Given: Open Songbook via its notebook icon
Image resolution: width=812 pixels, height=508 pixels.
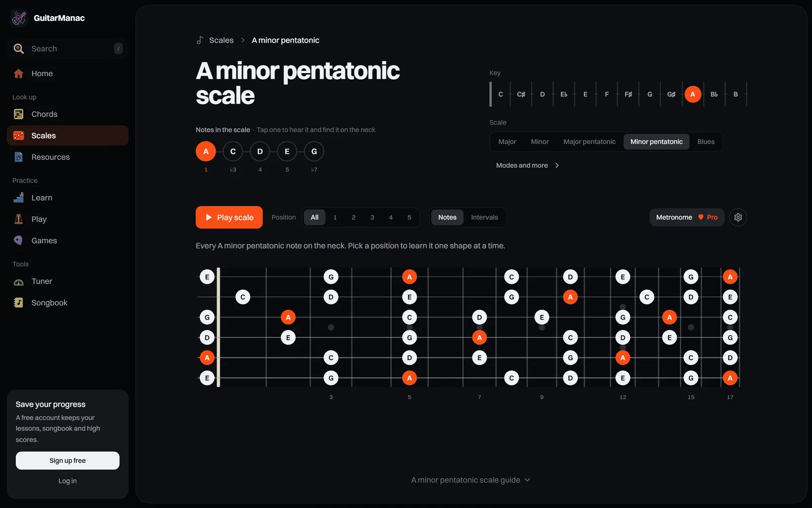Looking at the screenshot, I should click(19, 303).
